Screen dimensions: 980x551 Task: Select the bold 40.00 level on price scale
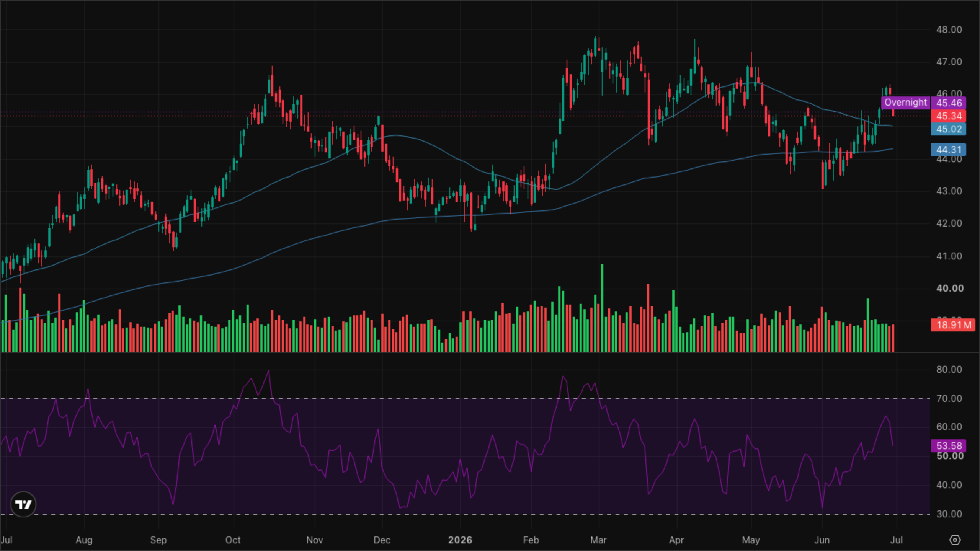click(x=950, y=288)
